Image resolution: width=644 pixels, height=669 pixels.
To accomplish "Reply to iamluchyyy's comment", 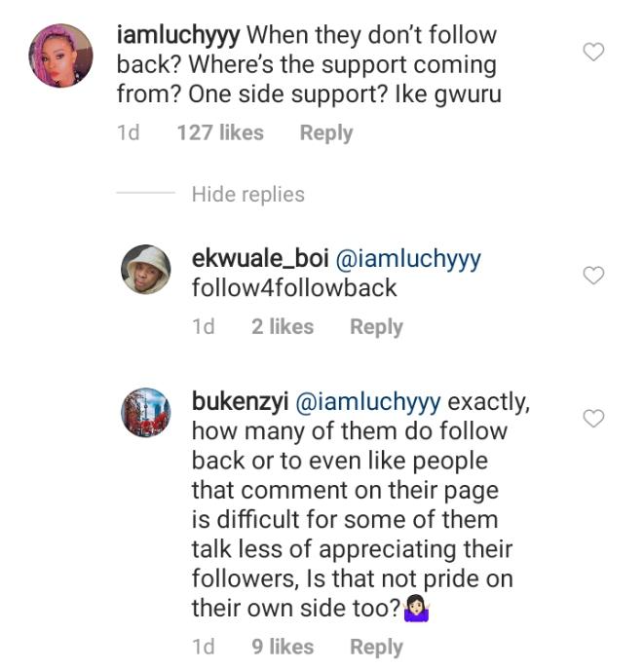I will click(x=325, y=133).
